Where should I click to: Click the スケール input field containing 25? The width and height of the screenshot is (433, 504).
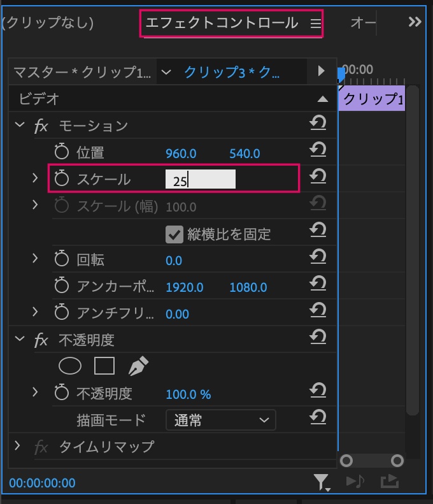pos(201,179)
